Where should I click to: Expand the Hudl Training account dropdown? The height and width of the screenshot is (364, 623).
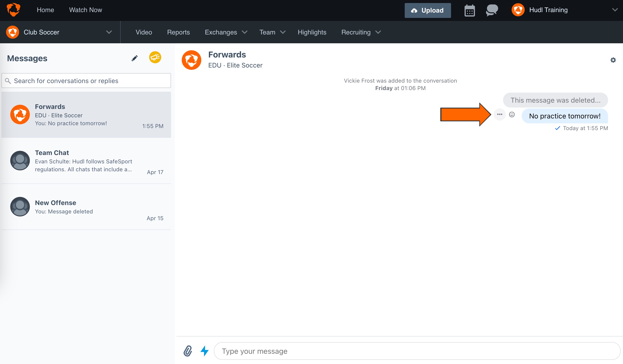(615, 10)
